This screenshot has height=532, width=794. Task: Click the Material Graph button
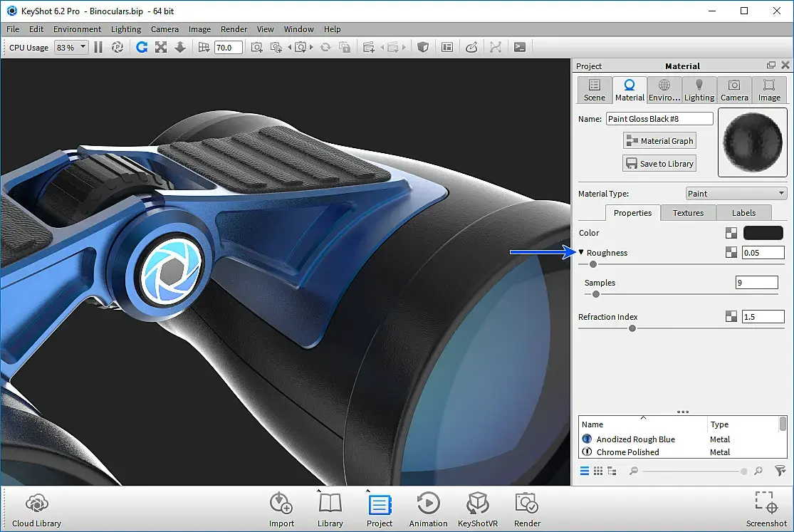(659, 141)
